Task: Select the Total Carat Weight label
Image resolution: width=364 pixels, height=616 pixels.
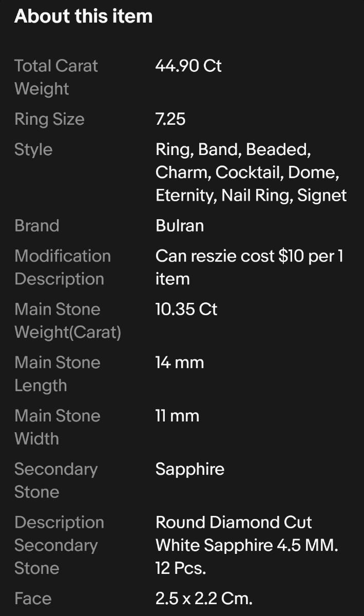Action: coord(56,77)
